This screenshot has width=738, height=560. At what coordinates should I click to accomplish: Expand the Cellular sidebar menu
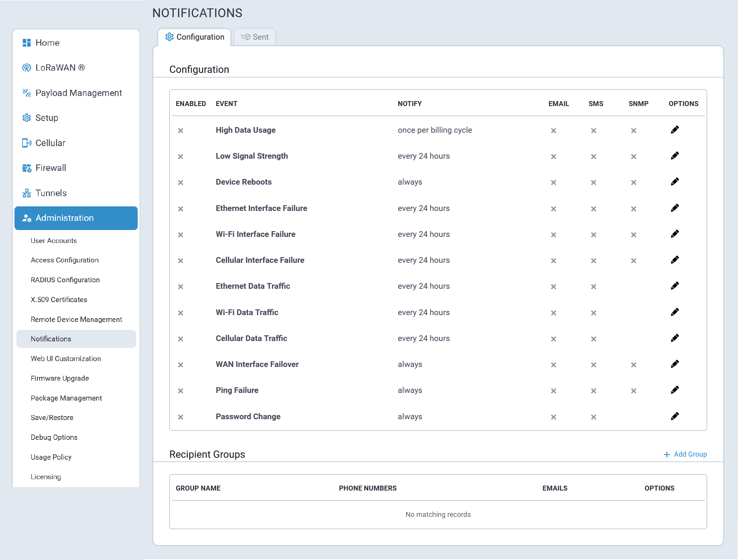tap(50, 143)
